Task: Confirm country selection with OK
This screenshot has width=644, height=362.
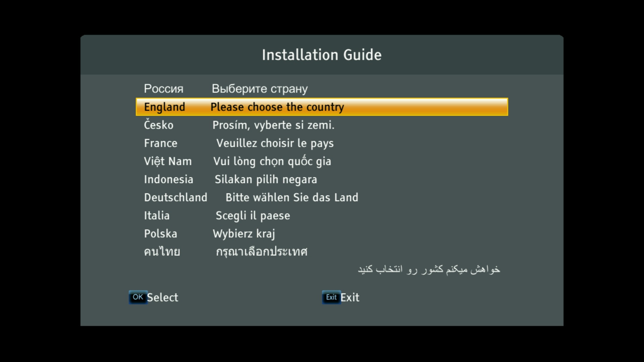Action: click(138, 297)
